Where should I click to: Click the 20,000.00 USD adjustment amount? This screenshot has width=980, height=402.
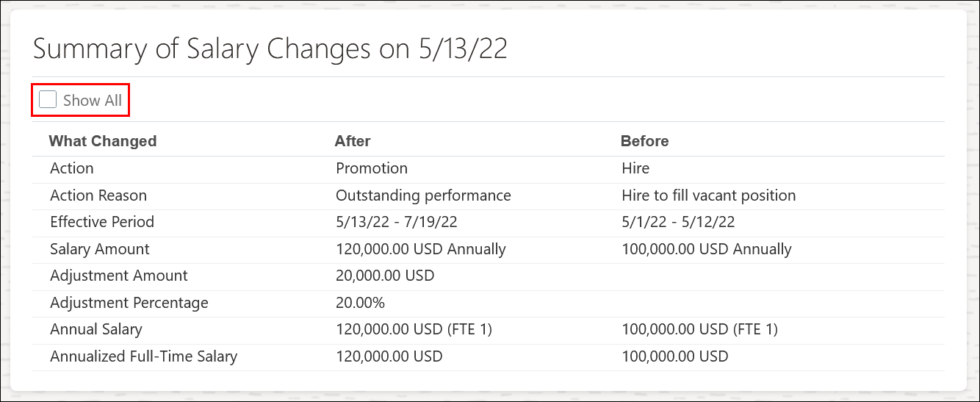[x=385, y=276]
